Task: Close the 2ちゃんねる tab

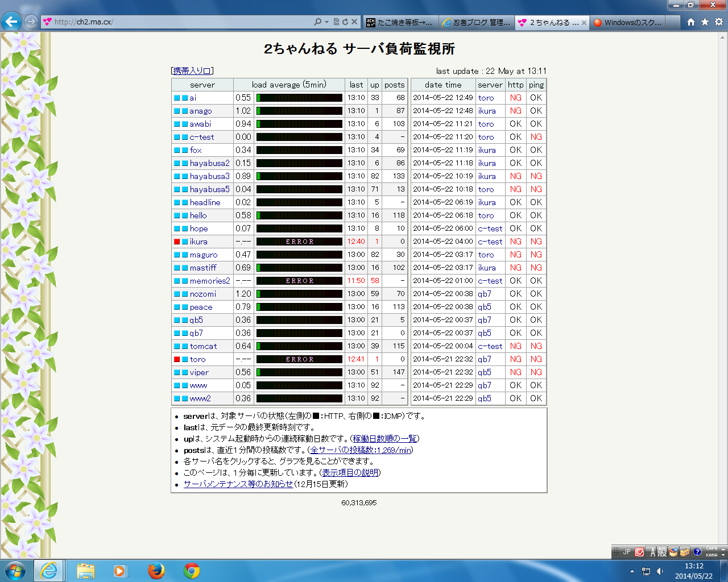Action: [x=584, y=23]
